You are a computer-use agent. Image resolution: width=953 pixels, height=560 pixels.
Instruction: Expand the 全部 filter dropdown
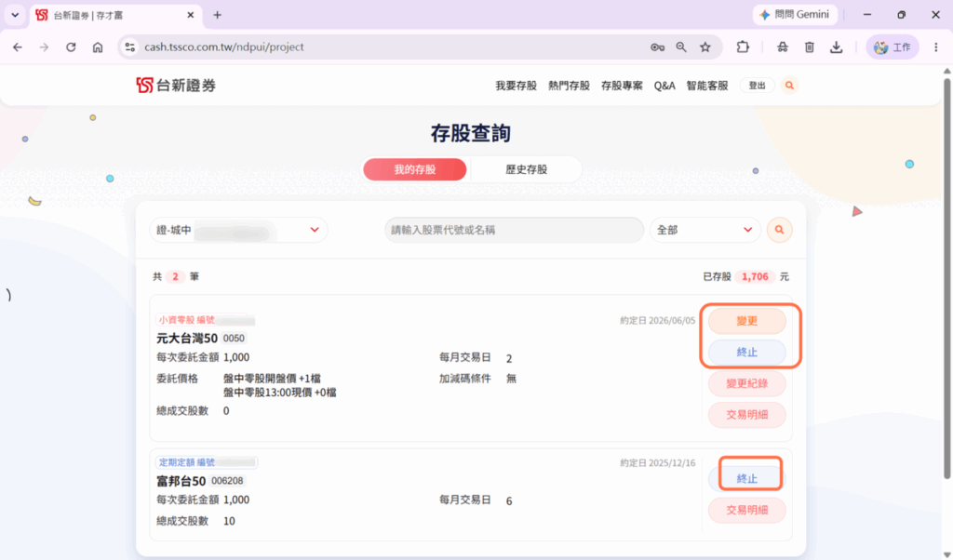pos(705,230)
